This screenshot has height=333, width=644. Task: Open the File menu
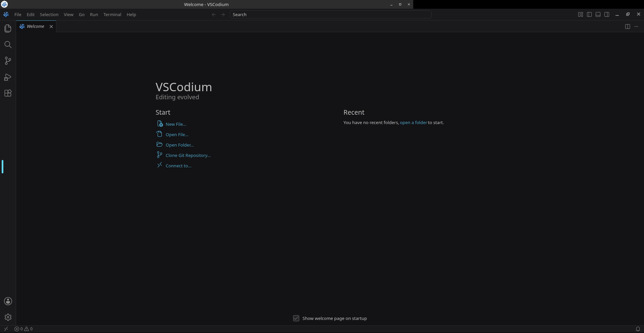[18, 14]
